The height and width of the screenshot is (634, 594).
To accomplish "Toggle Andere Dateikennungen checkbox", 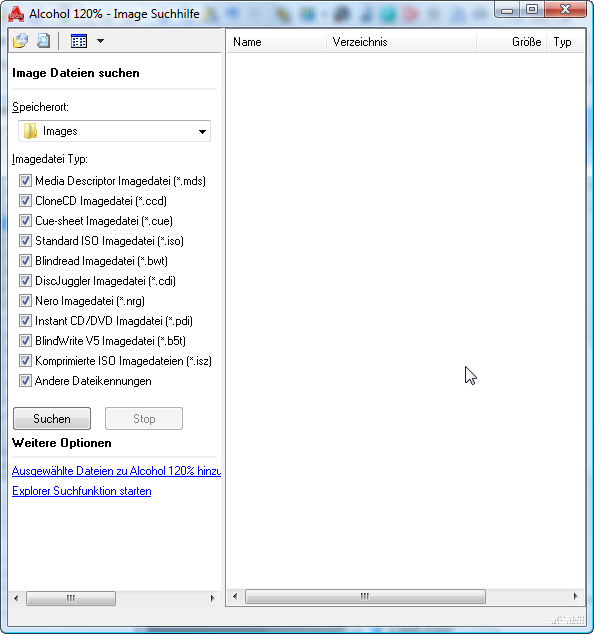I will pyautogui.click(x=25, y=381).
